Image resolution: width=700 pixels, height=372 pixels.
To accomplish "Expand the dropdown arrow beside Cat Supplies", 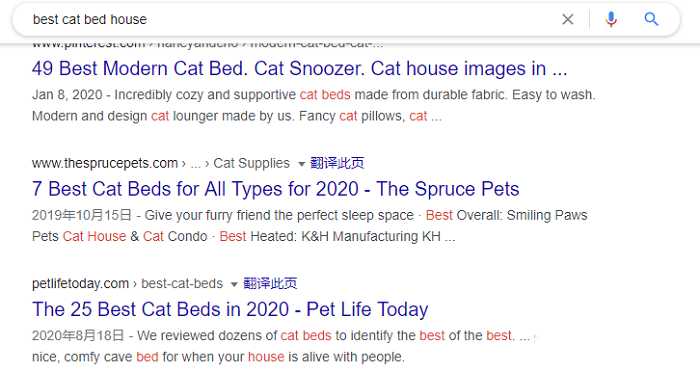I will point(301,164).
